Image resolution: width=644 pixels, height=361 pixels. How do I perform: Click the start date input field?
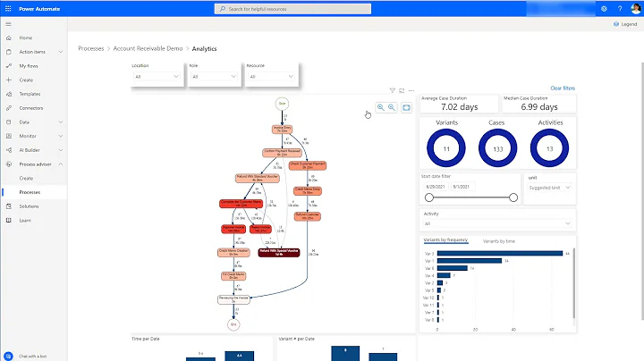[436, 187]
